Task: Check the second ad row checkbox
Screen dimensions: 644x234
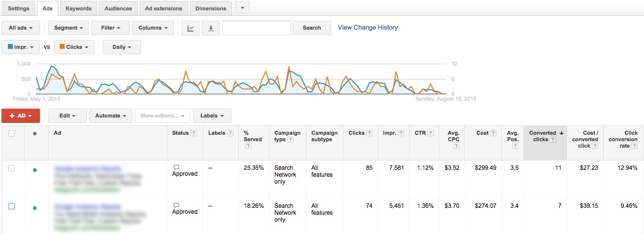Action: pyautogui.click(x=12, y=206)
